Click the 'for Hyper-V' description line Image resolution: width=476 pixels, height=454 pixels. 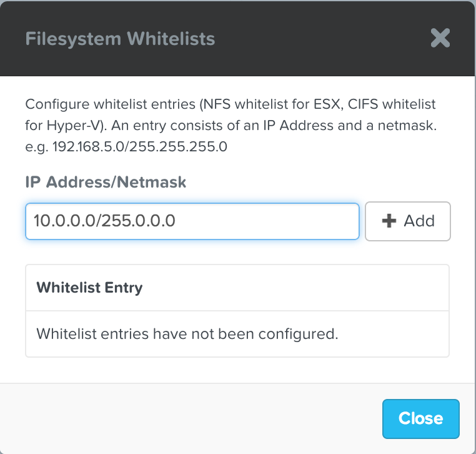click(230, 126)
